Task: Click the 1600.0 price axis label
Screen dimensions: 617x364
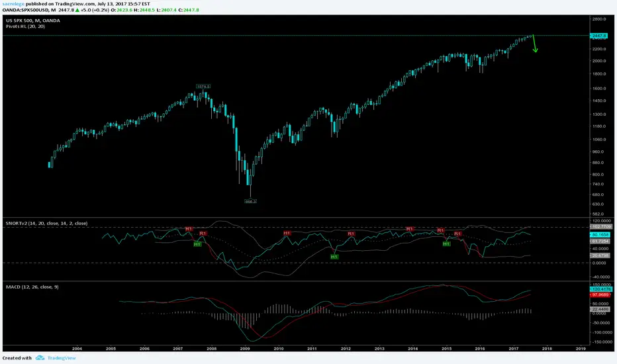Action: 599,88
